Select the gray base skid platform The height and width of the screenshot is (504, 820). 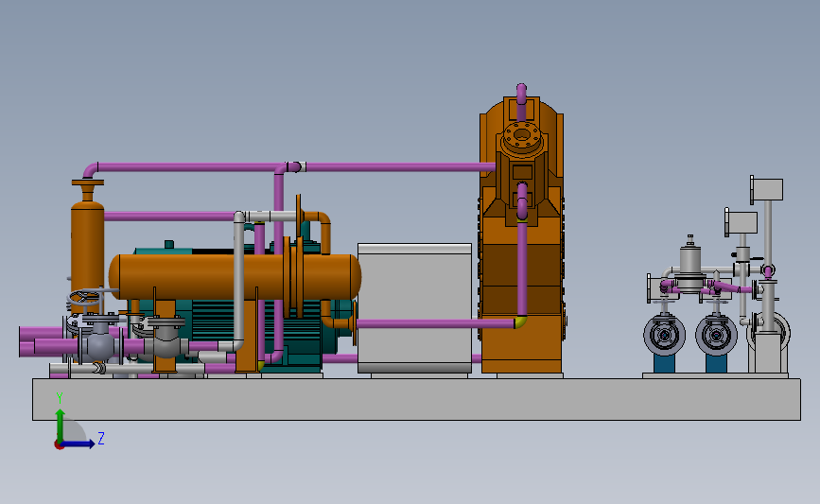[416, 399]
